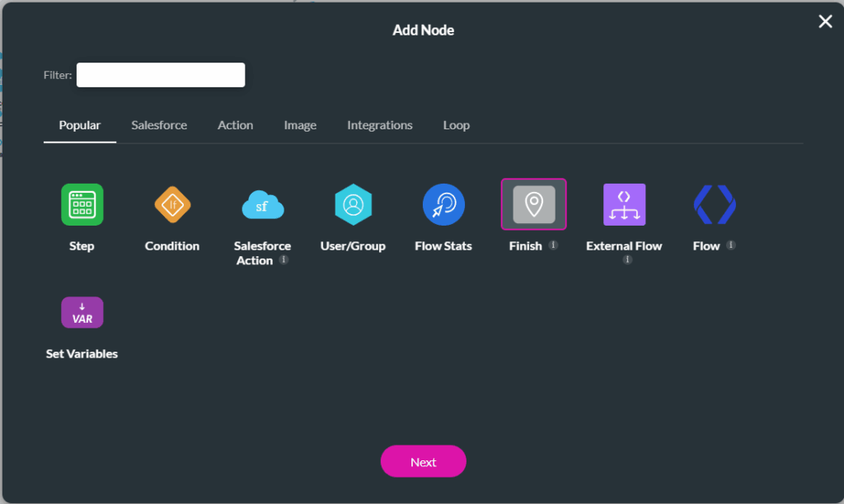Open the Action tab

click(x=235, y=125)
